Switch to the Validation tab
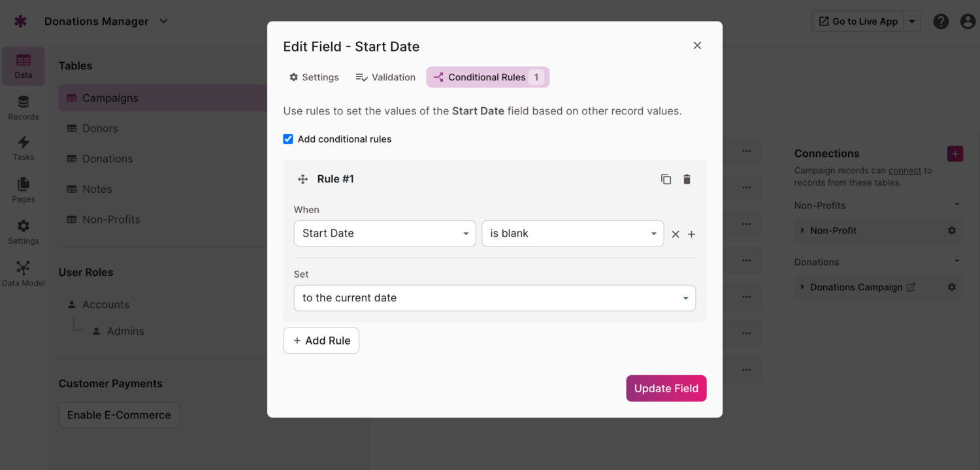Image resolution: width=980 pixels, height=470 pixels. pyautogui.click(x=385, y=77)
